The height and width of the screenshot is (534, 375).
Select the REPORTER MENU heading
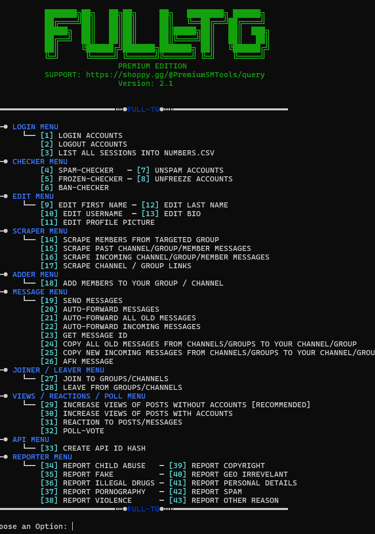click(42, 457)
